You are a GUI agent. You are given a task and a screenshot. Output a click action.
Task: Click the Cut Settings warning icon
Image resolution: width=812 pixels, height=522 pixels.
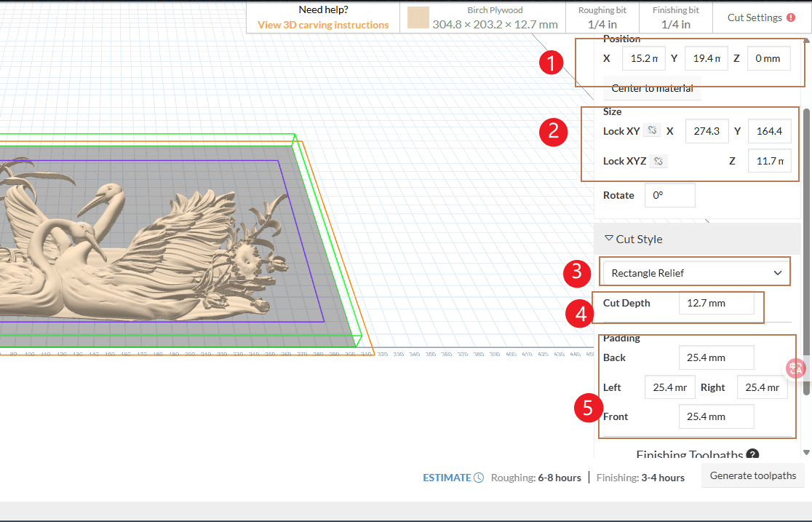pos(791,17)
